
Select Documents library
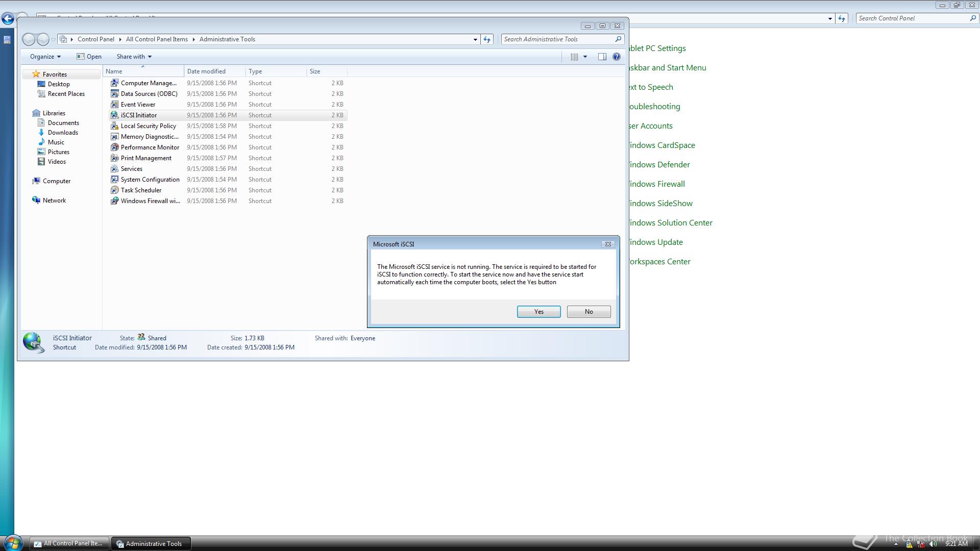[x=63, y=123]
